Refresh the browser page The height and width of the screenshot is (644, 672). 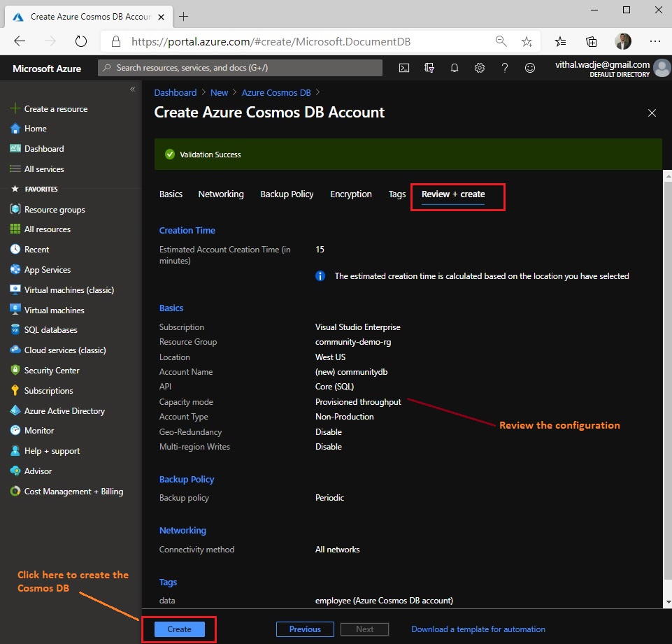80,41
